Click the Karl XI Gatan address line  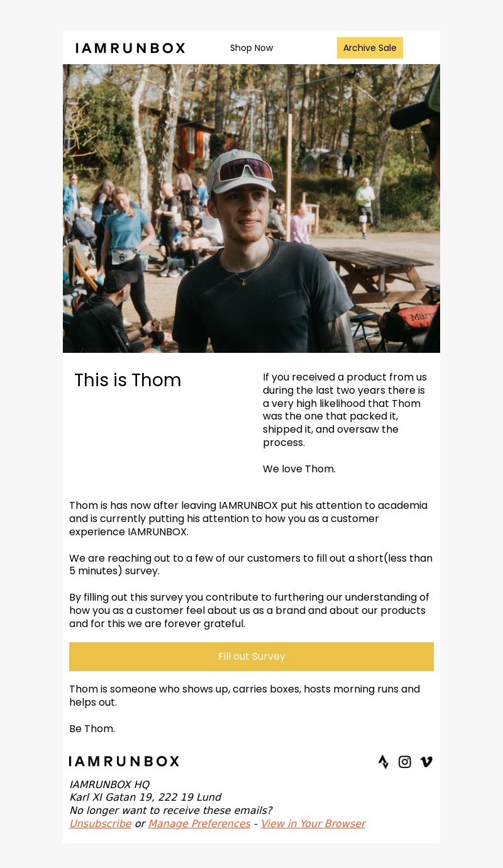point(145,797)
